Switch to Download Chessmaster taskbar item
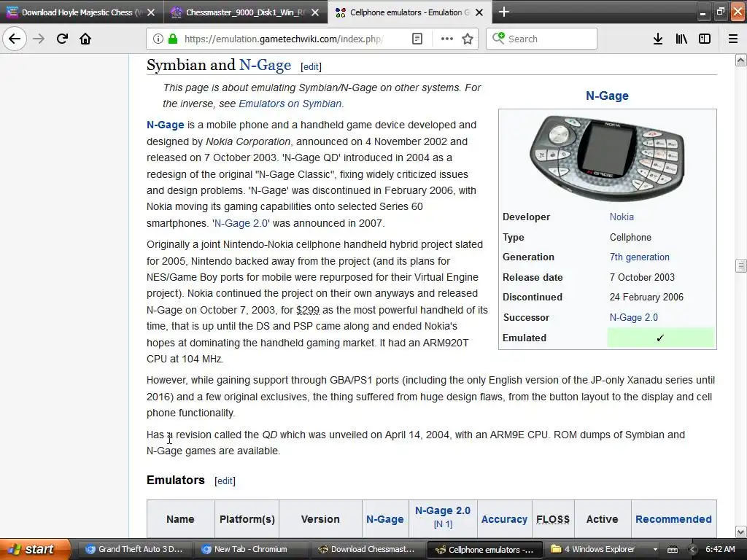Viewport: 747px width, 560px height. (368, 549)
